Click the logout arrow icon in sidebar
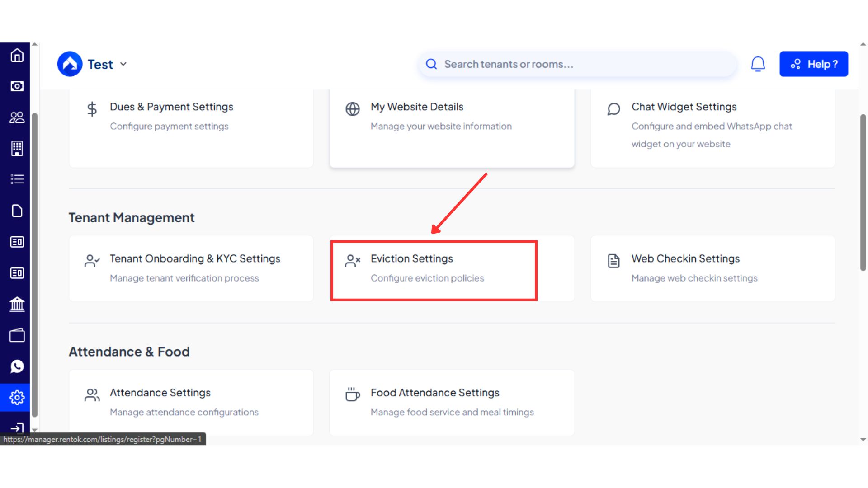 click(x=17, y=427)
